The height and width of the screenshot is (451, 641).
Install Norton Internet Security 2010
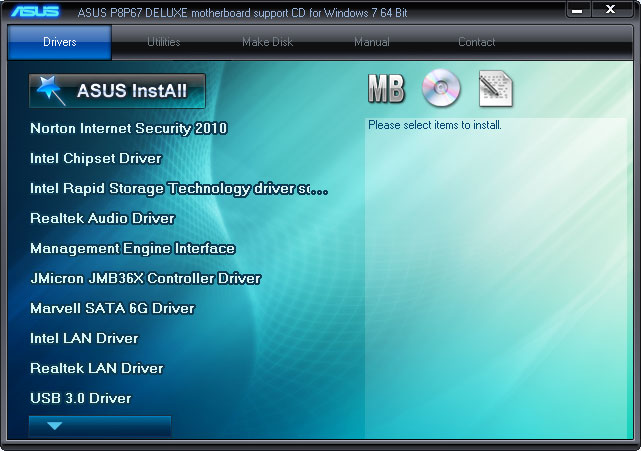coord(129,129)
